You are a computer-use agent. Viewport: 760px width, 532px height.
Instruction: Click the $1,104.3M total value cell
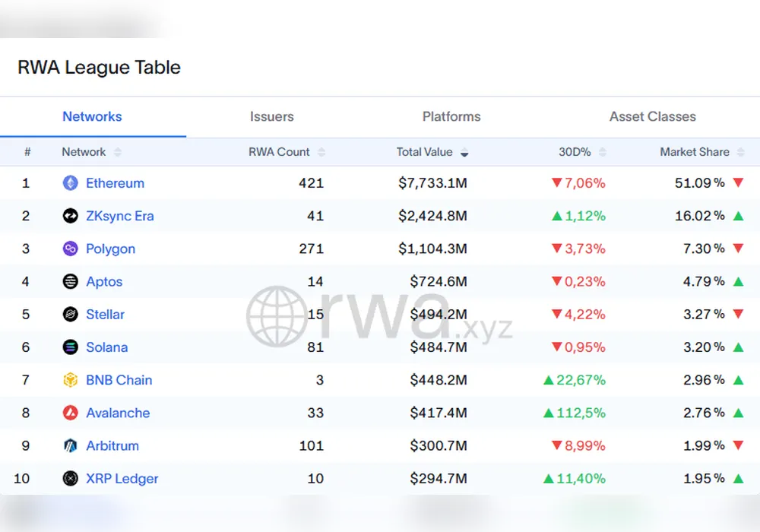click(x=433, y=249)
